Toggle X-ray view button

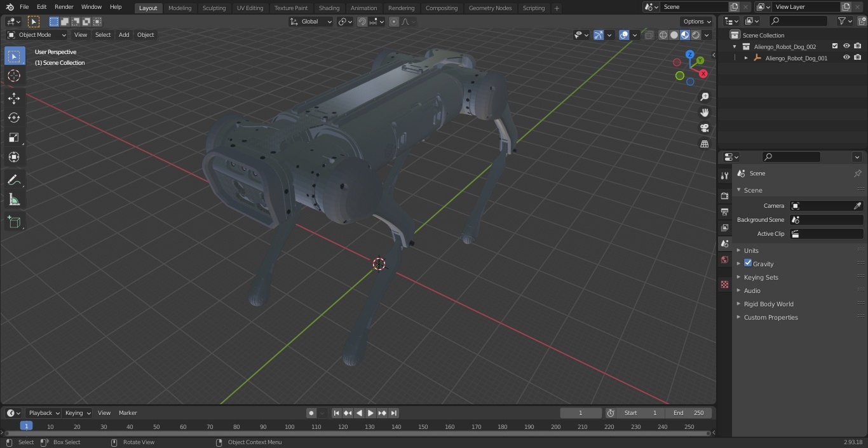click(649, 35)
